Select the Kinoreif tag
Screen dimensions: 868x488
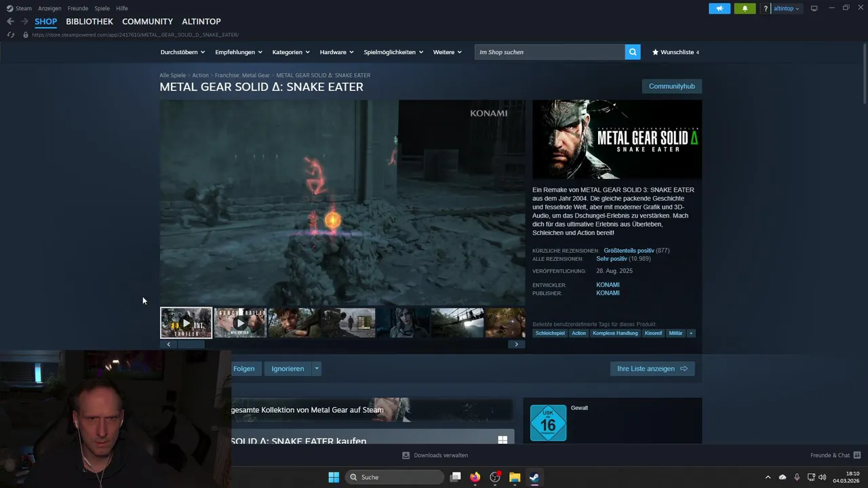(x=653, y=333)
